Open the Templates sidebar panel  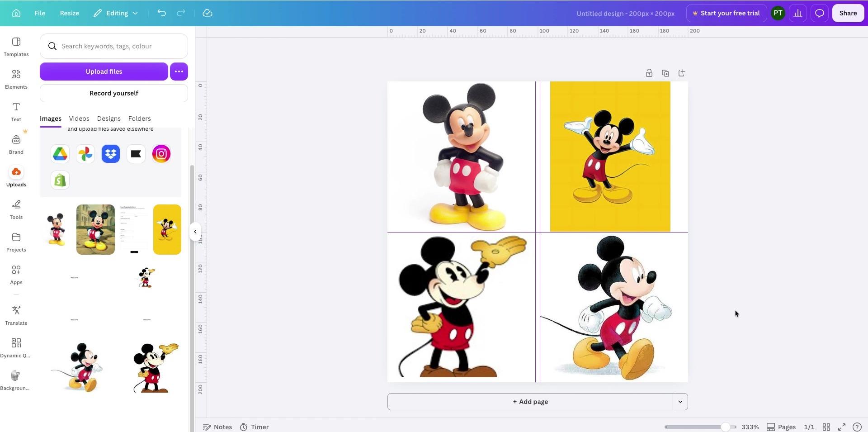16,47
